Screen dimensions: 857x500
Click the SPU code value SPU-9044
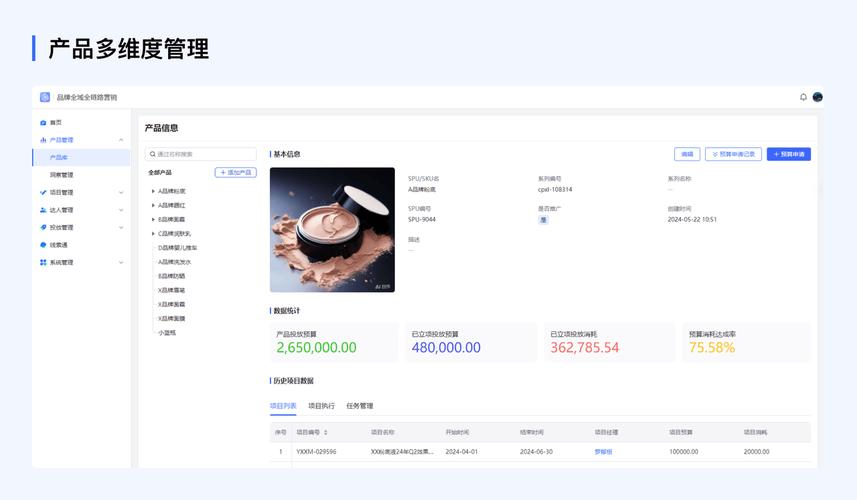click(x=422, y=219)
